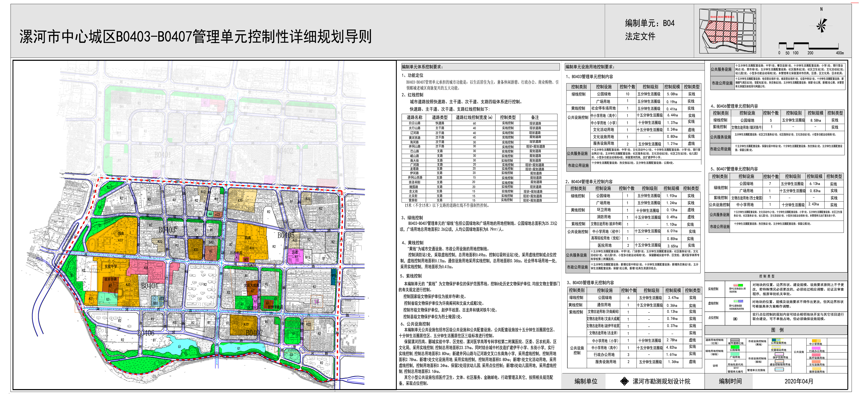Click the B0401 label in the faded map area
Image resolution: width=868 pixels, height=396 pixels.
tap(163, 154)
